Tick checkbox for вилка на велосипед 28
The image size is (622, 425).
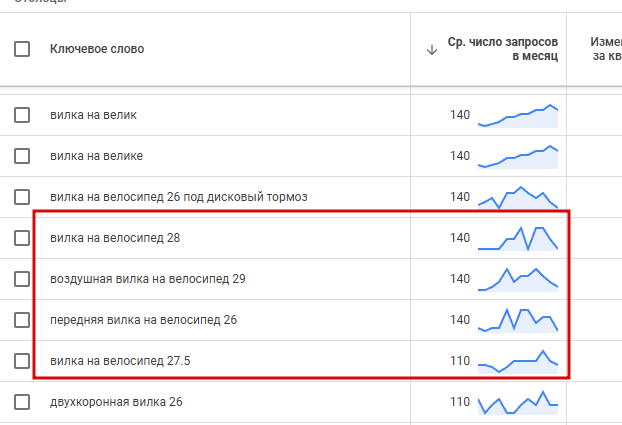[22, 238]
